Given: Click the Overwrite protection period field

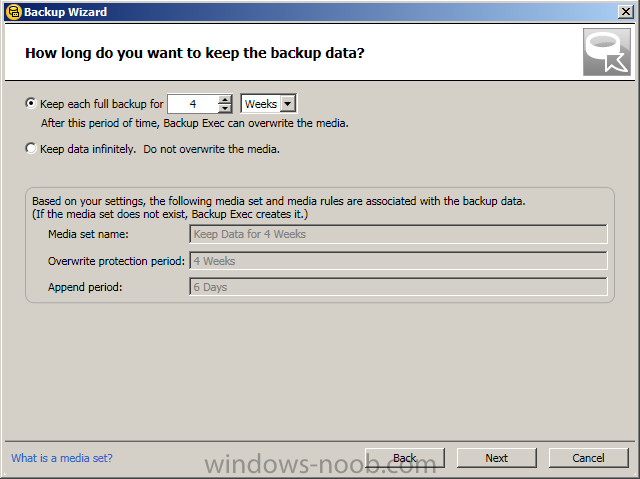Looking at the screenshot, I should pos(398,261).
